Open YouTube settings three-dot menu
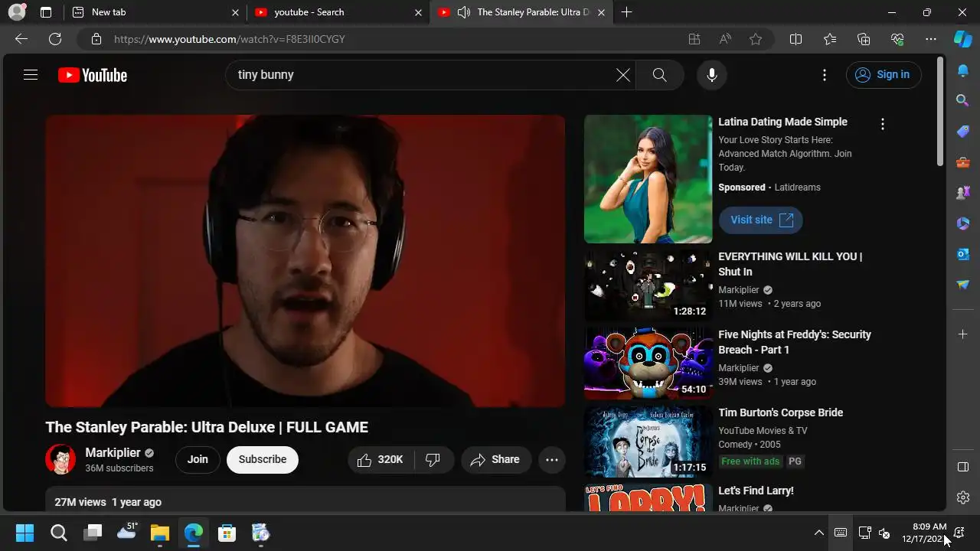The height and width of the screenshot is (551, 980). pyautogui.click(x=825, y=75)
